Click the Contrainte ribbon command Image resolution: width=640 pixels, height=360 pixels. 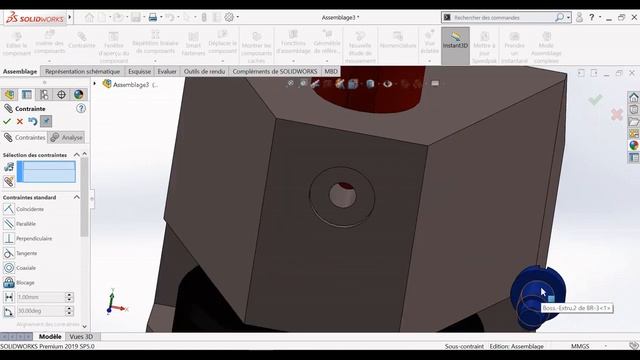tap(82, 41)
